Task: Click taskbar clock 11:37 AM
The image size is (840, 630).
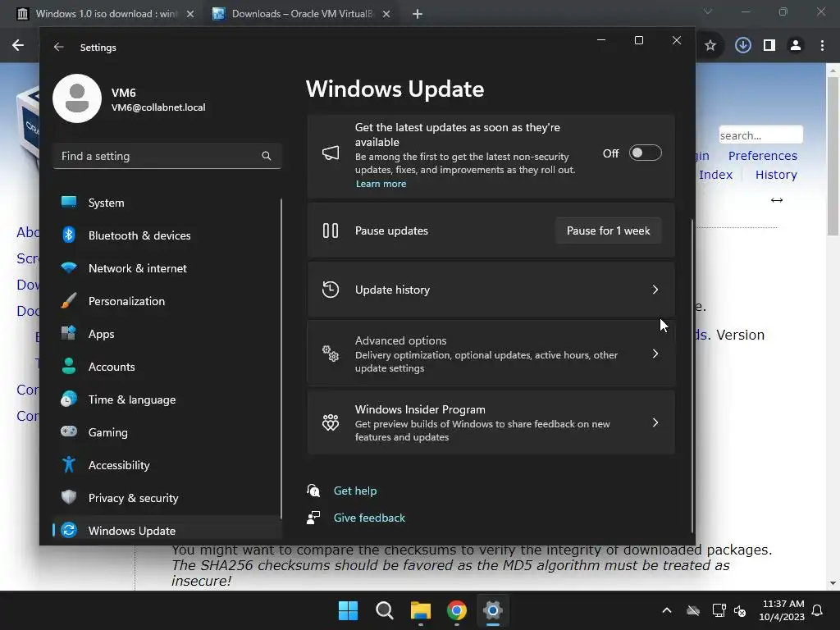Action: (x=783, y=604)
